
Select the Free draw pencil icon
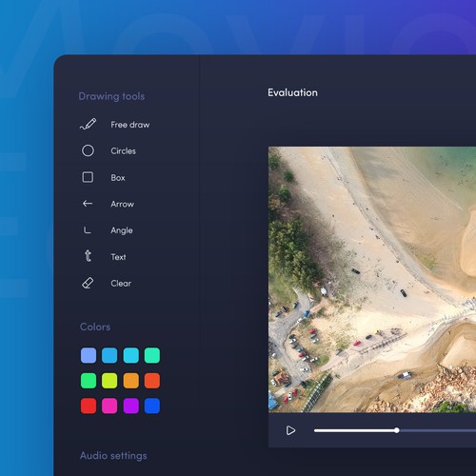(x=88, y=124)
